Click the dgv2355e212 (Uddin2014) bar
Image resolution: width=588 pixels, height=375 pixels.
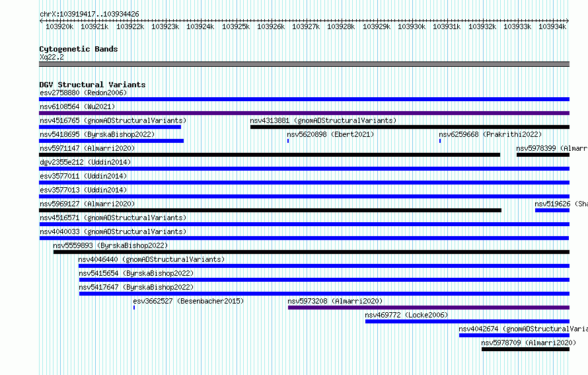[x=304, y=169]
